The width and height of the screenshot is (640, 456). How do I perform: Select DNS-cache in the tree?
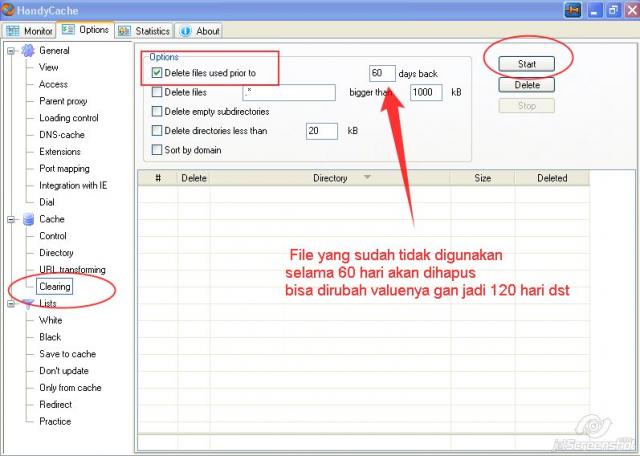tap(62, 135)
